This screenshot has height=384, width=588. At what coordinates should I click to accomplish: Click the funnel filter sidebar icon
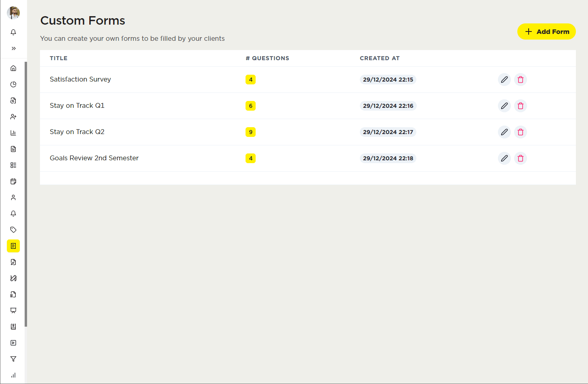(13, 359)
